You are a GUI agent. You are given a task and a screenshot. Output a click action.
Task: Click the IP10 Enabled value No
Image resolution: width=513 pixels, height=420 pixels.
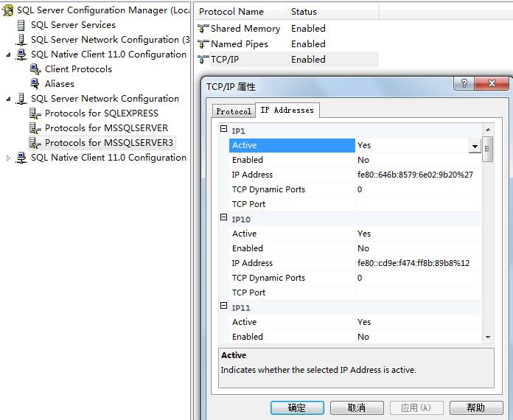(x=418, y=248)
